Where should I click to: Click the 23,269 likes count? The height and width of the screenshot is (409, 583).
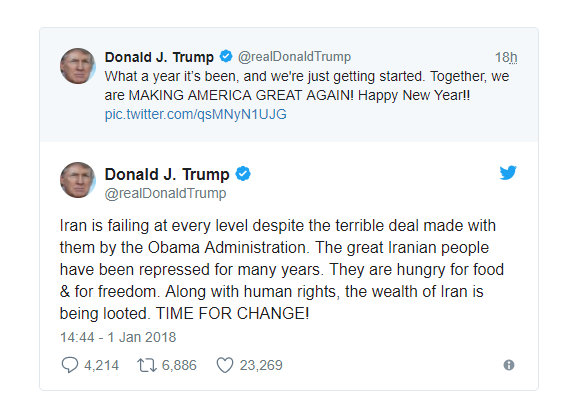261,365
